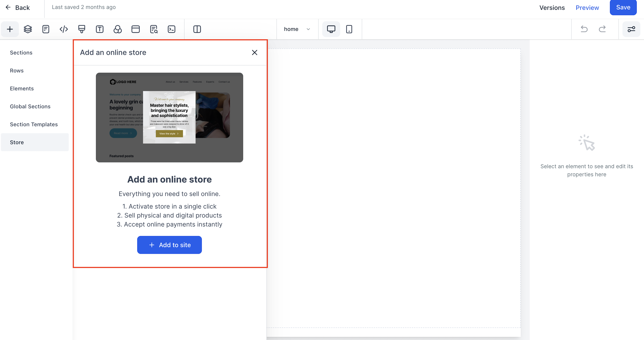The image size is (644, 340).
Task: Switch to desktop view
Action: click(x=331, y=29)
